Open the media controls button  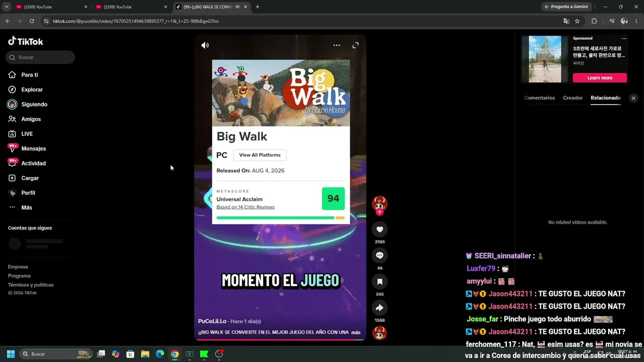click(x=612, y=21)
